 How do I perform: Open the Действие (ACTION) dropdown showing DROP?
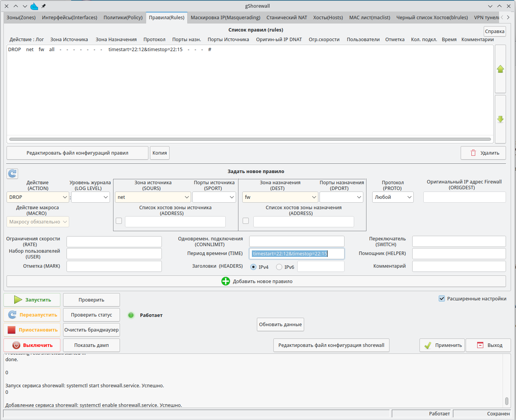[38, 197]
